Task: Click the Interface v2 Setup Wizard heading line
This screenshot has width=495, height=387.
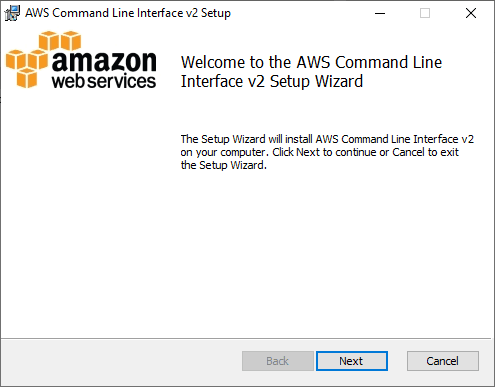Action: coord(272,81)
